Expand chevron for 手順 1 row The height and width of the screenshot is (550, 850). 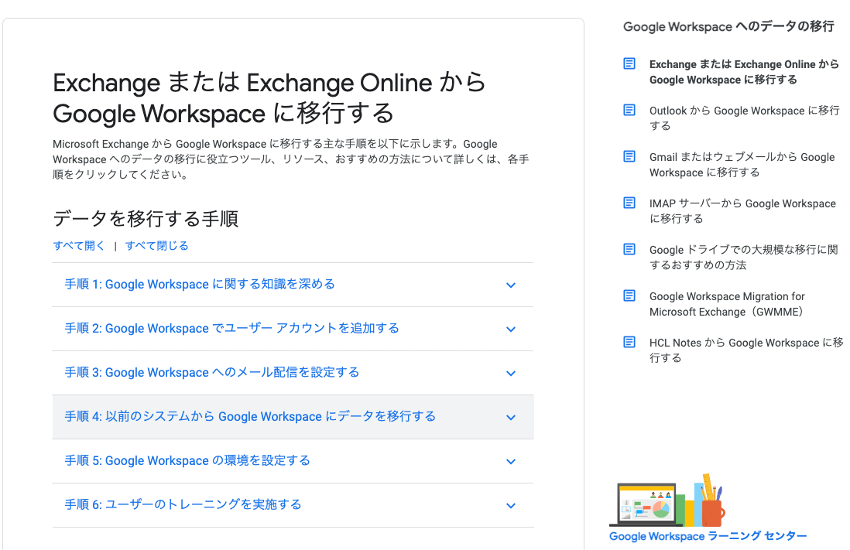pos(511,285)
